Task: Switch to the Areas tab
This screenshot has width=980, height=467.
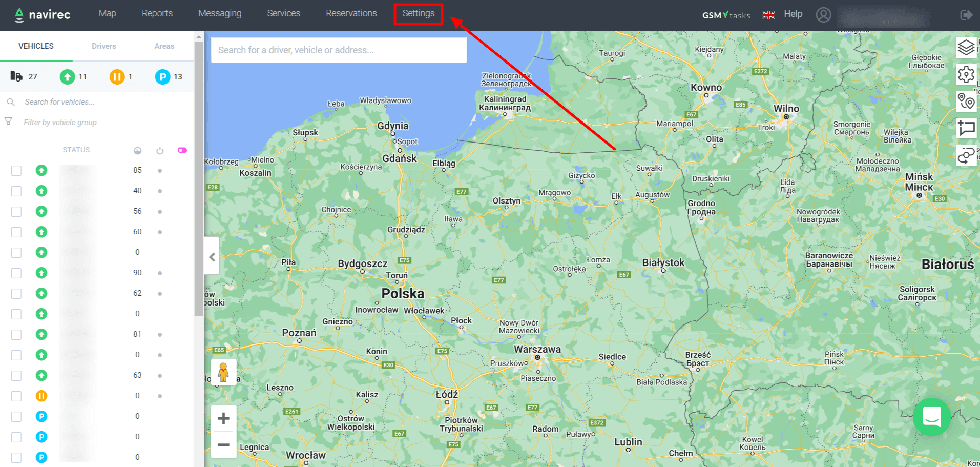Action: point(164,46)
